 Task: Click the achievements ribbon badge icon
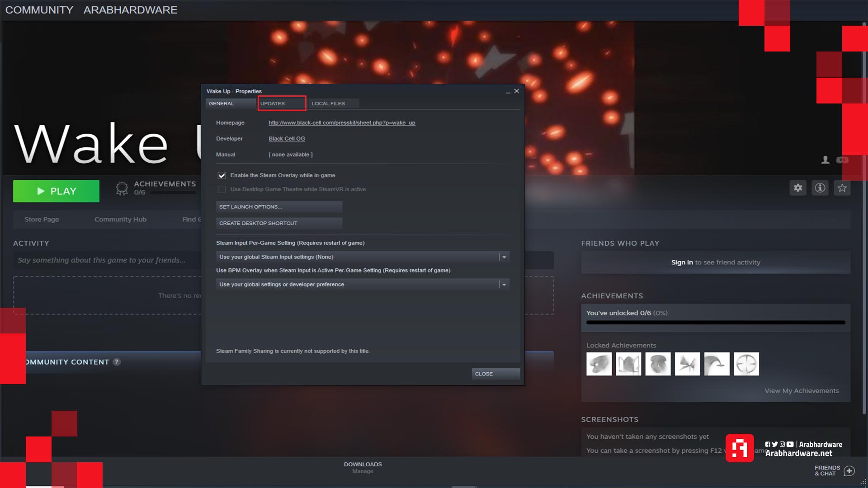(122, 188)
